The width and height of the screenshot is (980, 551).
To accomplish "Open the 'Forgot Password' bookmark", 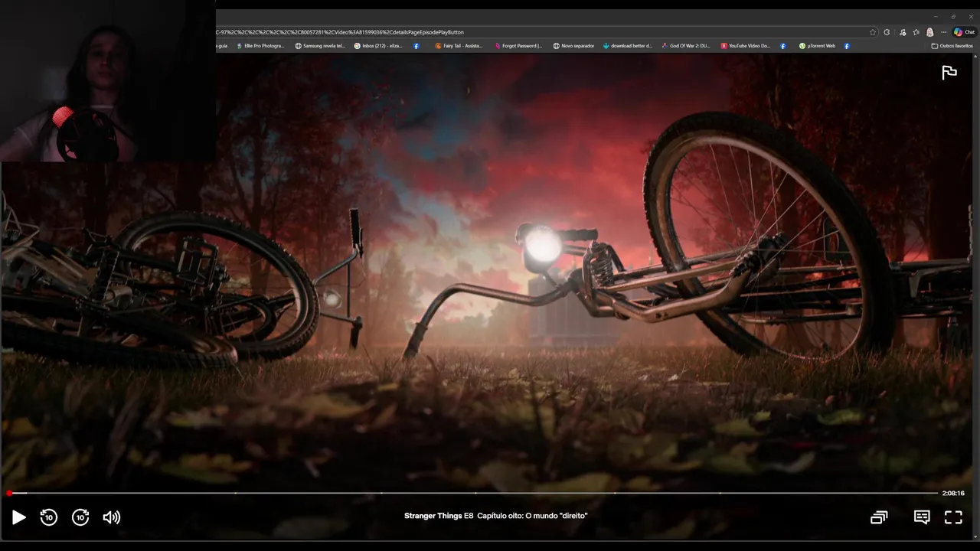I will (x=518, y=46).
